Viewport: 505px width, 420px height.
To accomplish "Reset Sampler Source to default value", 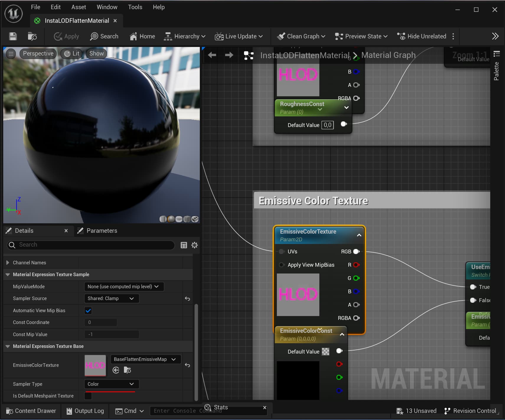I will [187, 299].
